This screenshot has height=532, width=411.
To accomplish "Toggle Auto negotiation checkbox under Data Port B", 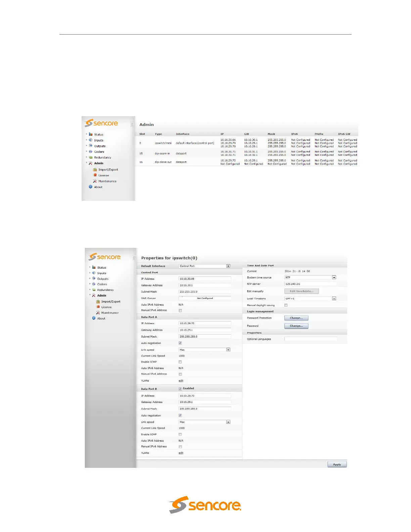I will coord(180,415).
